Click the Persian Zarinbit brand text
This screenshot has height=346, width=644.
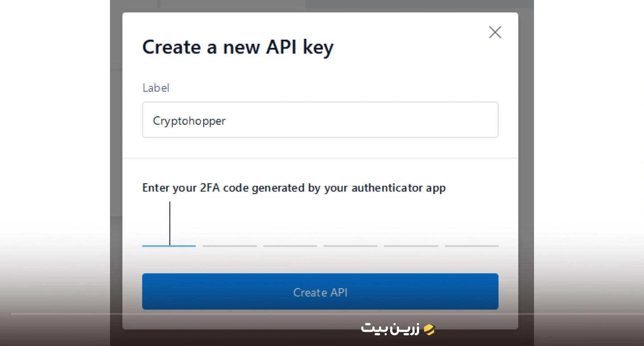(x=390, y=329)
